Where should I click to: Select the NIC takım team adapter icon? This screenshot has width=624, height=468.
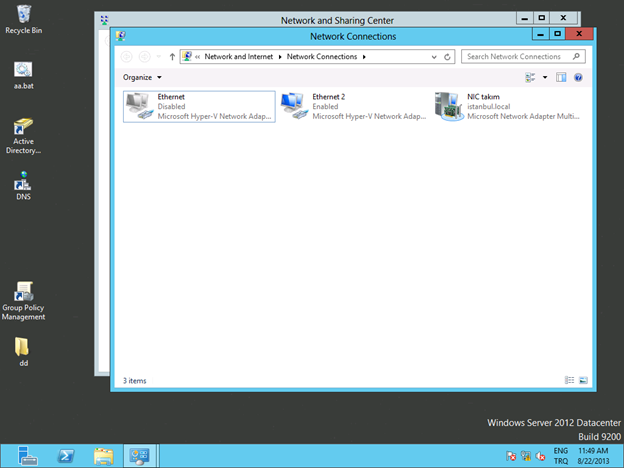coord(449,106)
